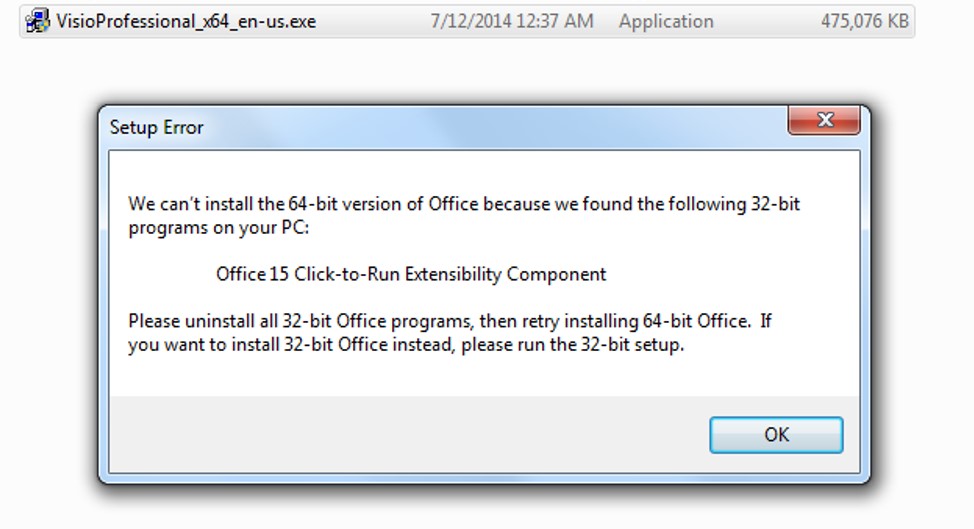This screenshot has height=529, width=974.
Task: Click the Setup Error title bar text
Action: click(157, 127)
